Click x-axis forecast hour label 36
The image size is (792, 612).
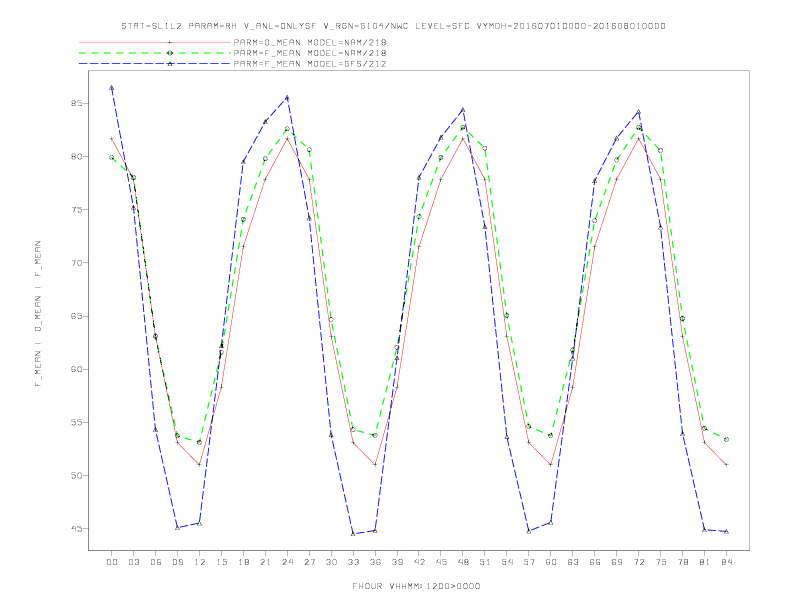[x=375, y=562]
